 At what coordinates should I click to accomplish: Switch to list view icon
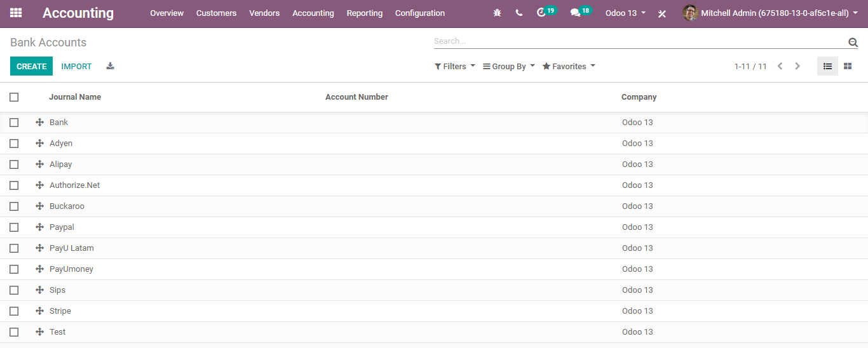click(827, 66)
